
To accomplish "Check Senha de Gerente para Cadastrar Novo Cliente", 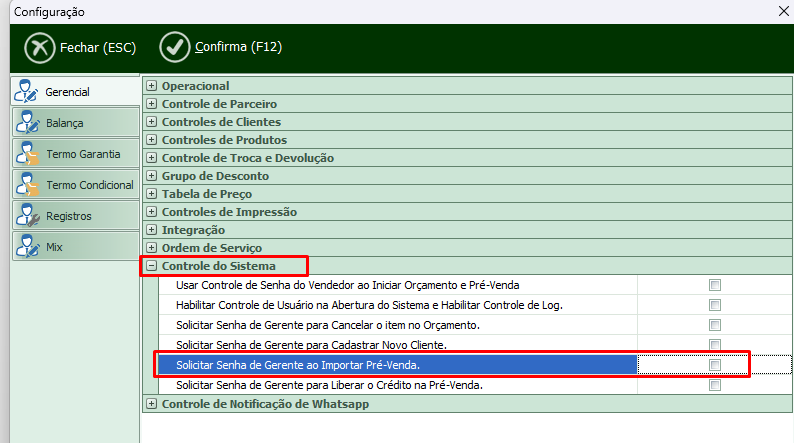I will click(714, 345).
